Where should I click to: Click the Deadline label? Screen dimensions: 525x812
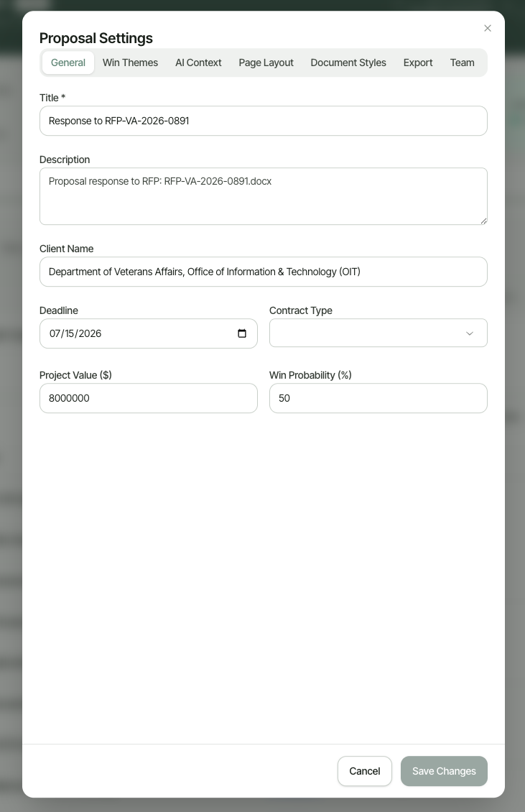coord(58,310)
